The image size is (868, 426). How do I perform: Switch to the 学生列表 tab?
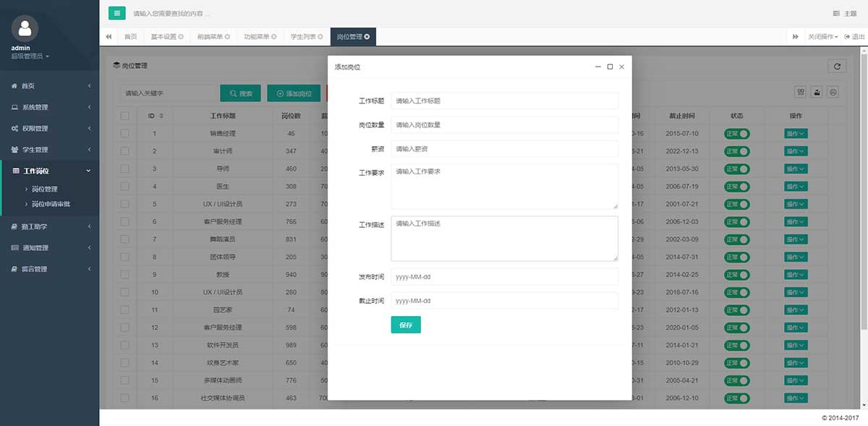point(305,36)
